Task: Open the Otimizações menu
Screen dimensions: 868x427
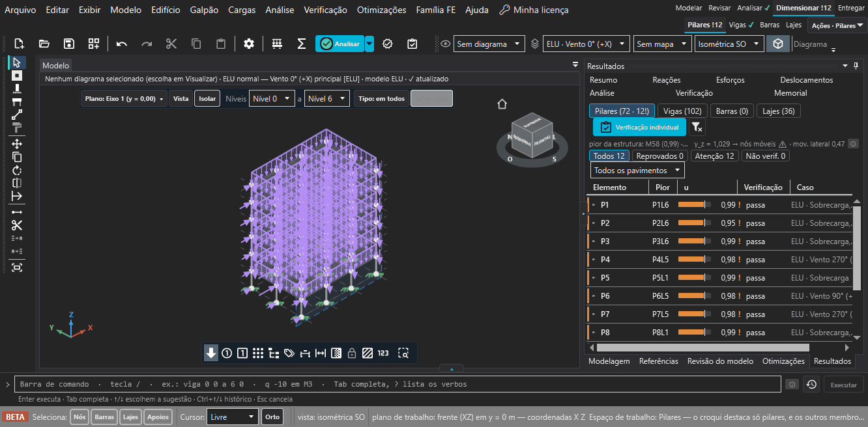Action: (381, 10)
